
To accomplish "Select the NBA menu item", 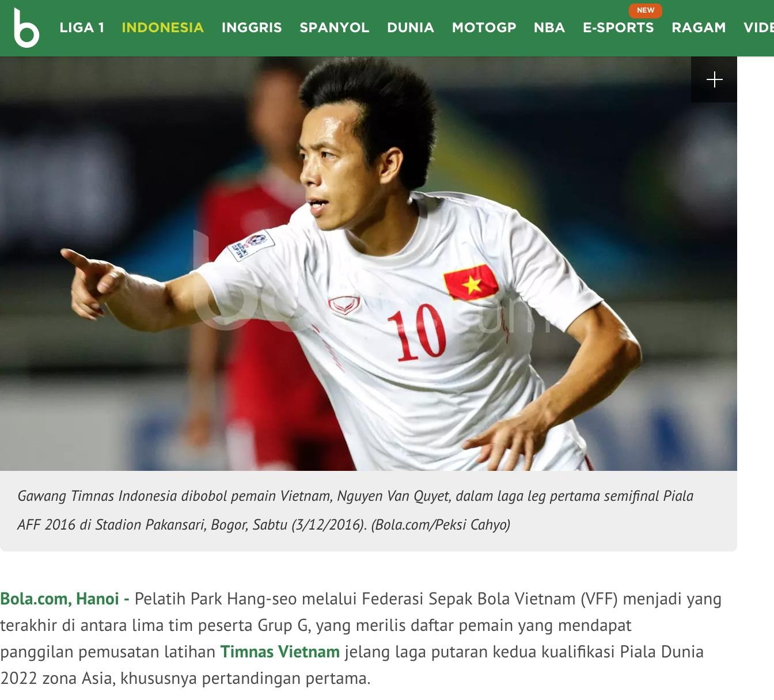I will tap(549, 28).
